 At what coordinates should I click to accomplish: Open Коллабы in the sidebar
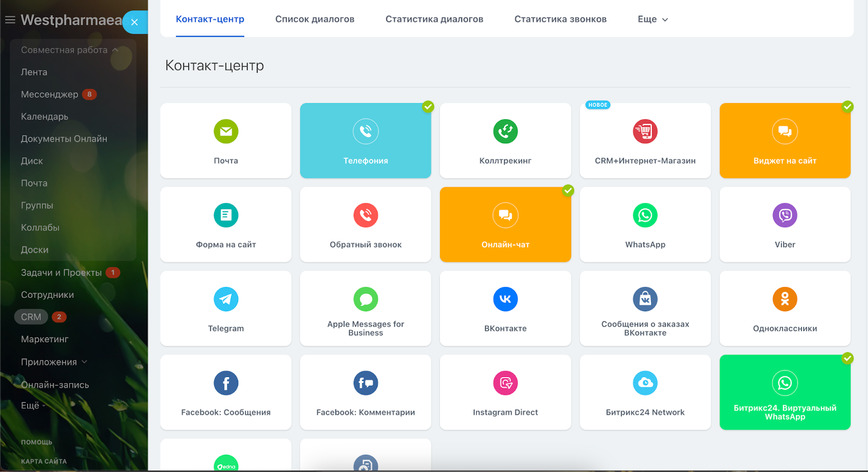point(40,228)
